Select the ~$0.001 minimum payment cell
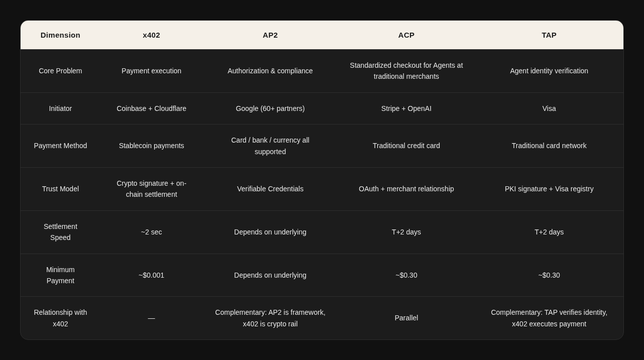The width and height of the screenshot is (644, 360). [x=151, y=275]
